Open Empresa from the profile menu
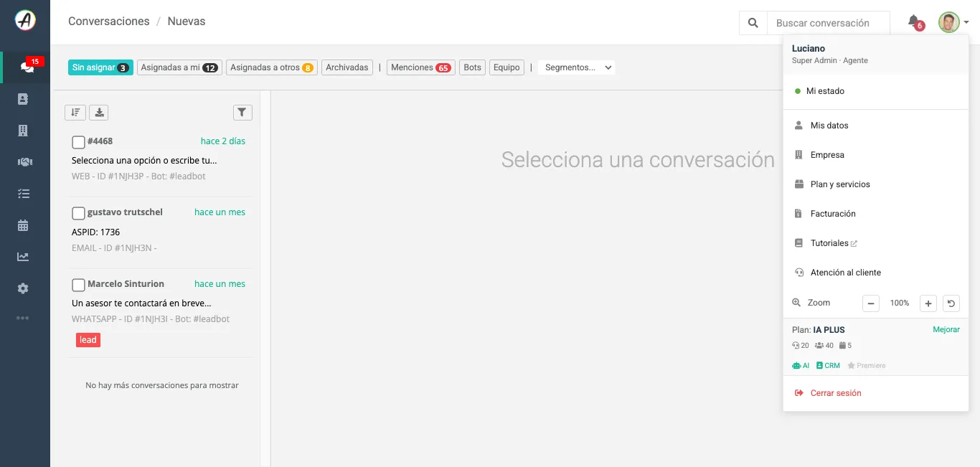Viewport: 980px width, 467px height. 876,155
